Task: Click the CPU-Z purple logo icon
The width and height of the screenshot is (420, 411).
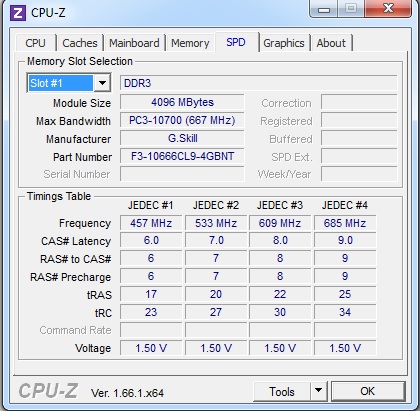Action: coord(18,13)
